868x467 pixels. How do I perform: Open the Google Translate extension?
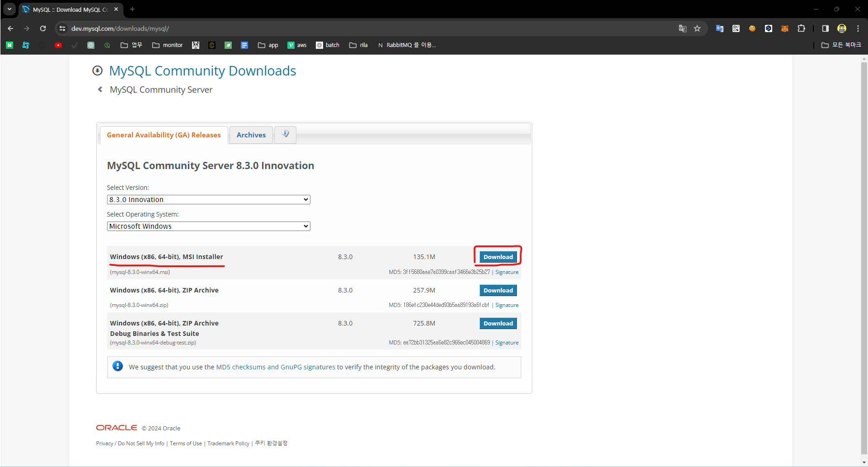[x=720, y=28]
